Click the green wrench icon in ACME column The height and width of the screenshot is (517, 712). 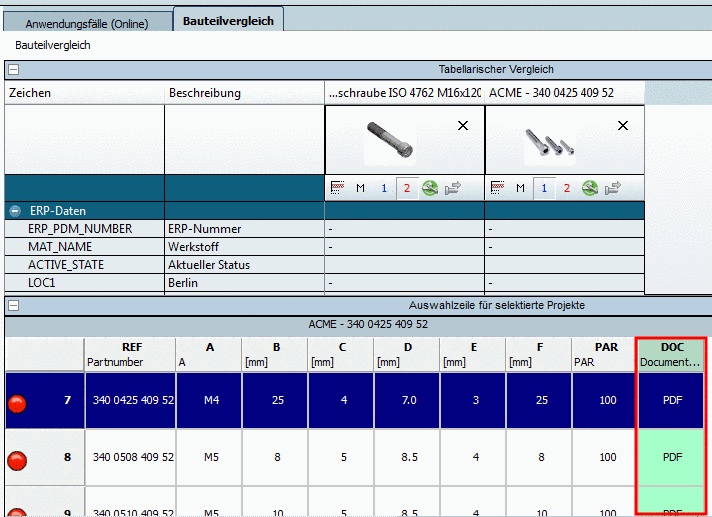pyautogui.click(x=590, y=188)
